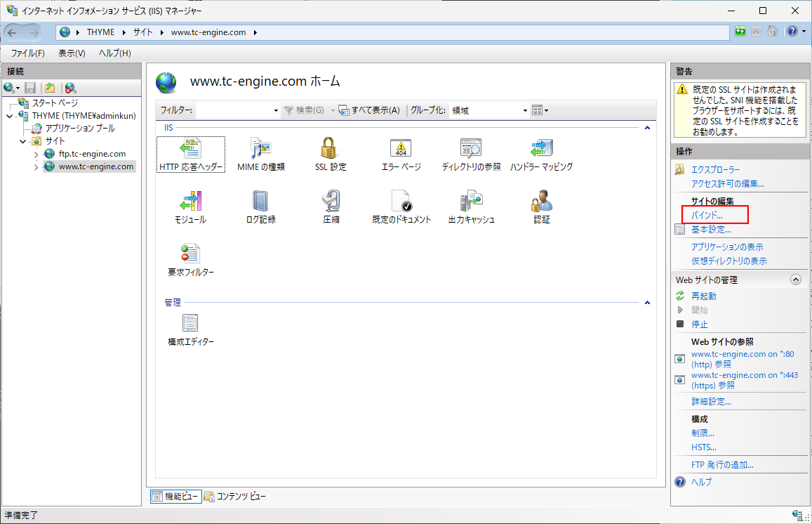
Task: Click アクセス許可の編集... link
Action: [728, 183]
